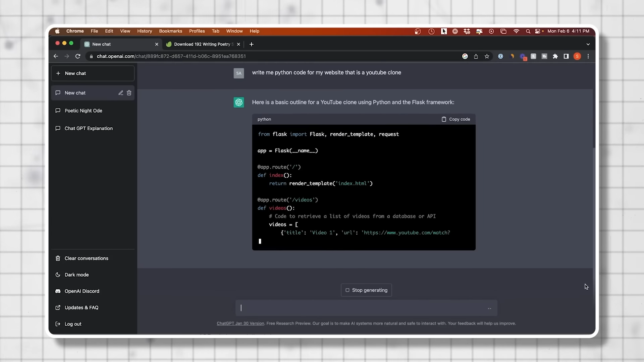Viewport: 644px width, 362px height.
Task: Toggle the side panel icon in toolbar
Action: (566, 56)
